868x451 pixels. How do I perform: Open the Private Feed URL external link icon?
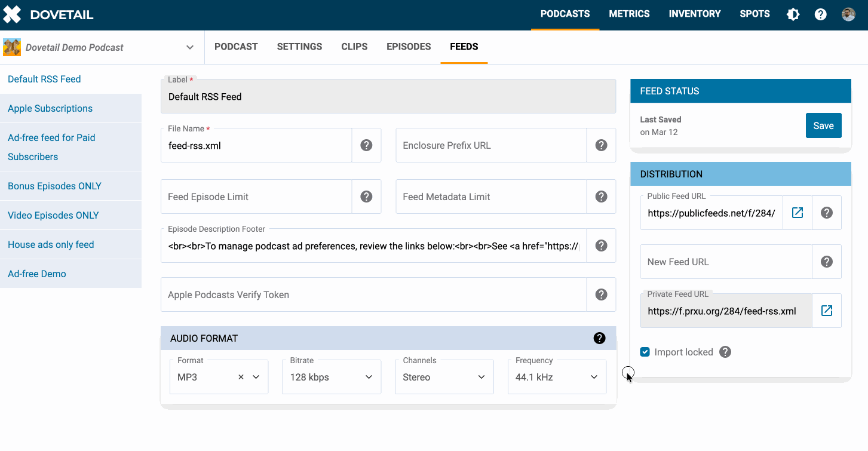click(827, 311)
